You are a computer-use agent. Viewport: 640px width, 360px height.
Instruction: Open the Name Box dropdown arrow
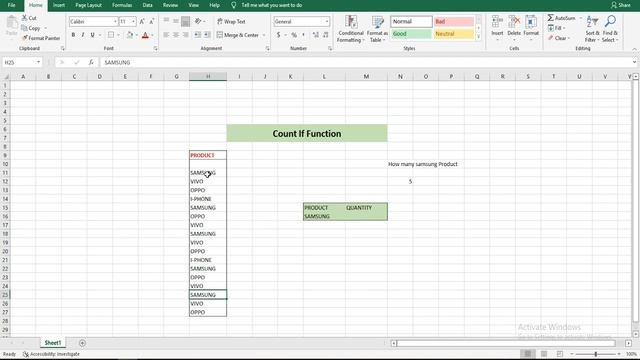coord(38,62)
